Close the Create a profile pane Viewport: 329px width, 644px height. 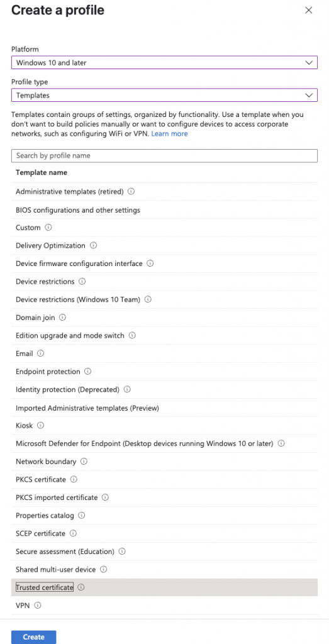309,11
